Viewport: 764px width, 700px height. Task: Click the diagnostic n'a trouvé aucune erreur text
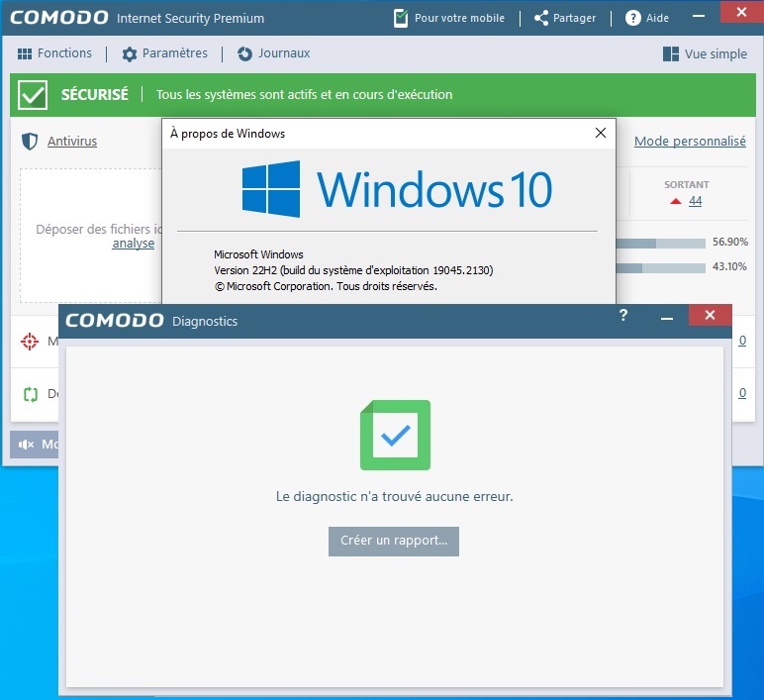tap(394, 496)
